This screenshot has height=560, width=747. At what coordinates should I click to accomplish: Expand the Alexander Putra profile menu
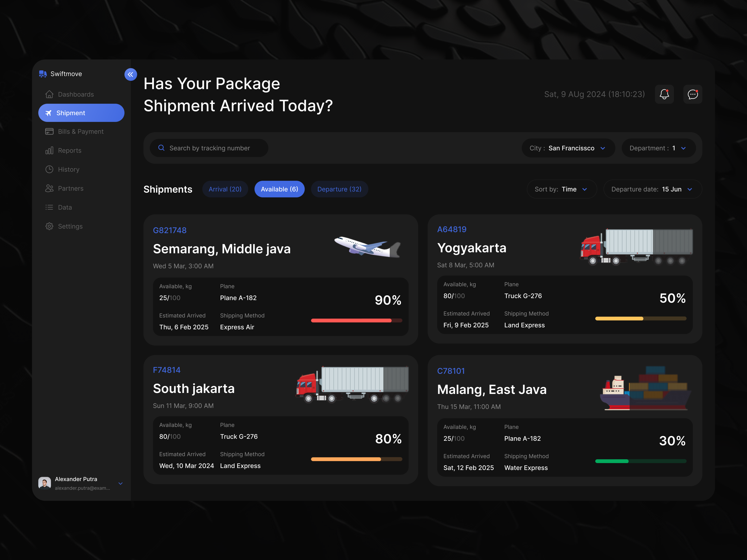pos(121,483)
